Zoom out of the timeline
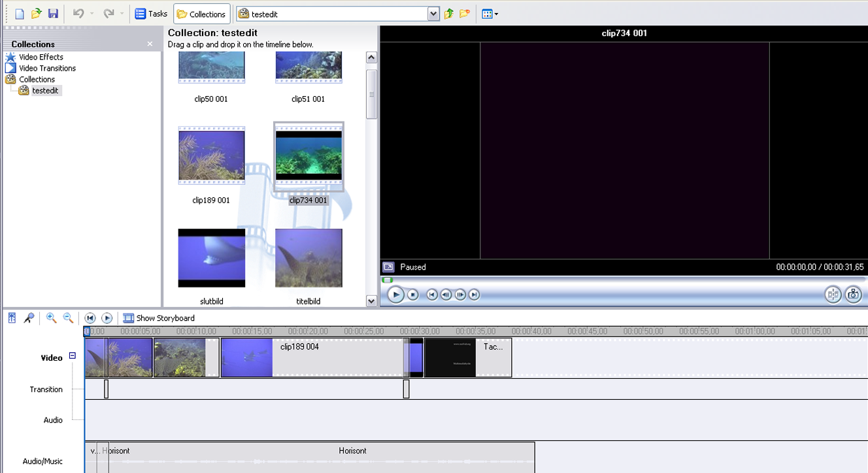Viewport: 868px width, 473px height. (x=68, y=318)
